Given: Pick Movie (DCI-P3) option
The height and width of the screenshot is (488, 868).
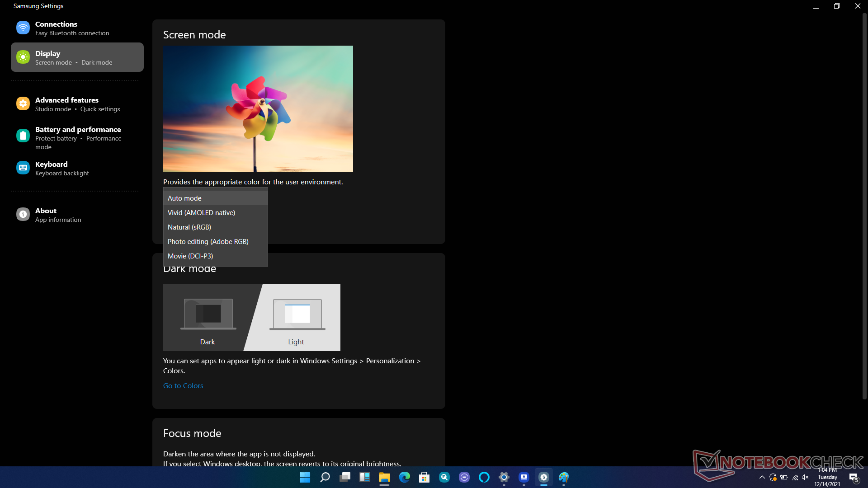Looking at the screenshot, I should tap(215, 256).
